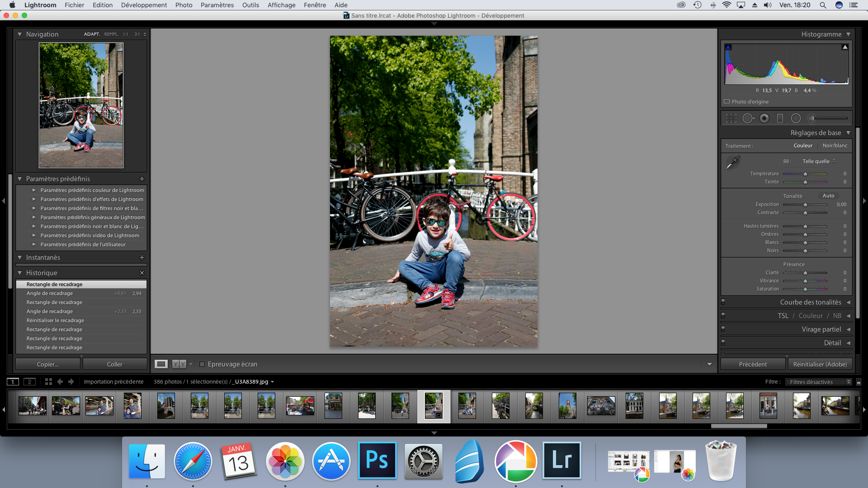868x488 pixels.
Task: Select the Radial filter tool
Action: pos(796,118)
